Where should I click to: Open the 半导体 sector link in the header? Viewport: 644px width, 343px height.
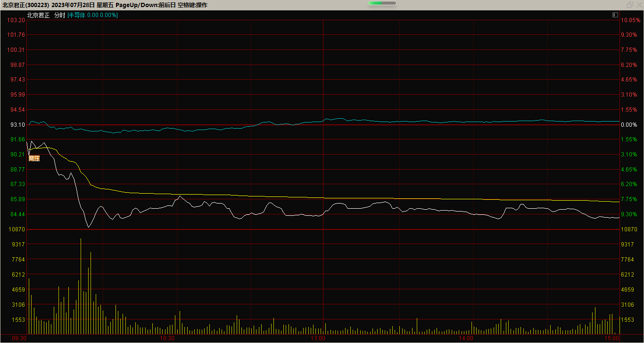[77, 15]
